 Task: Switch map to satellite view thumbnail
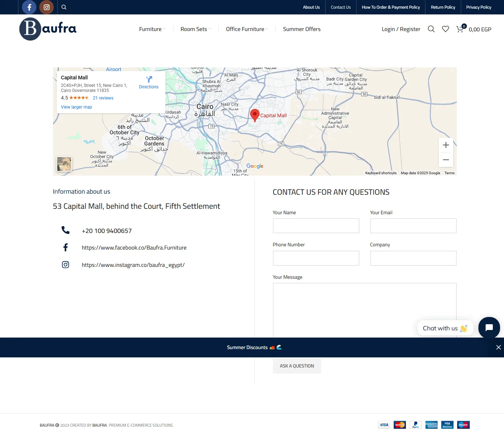64,164
